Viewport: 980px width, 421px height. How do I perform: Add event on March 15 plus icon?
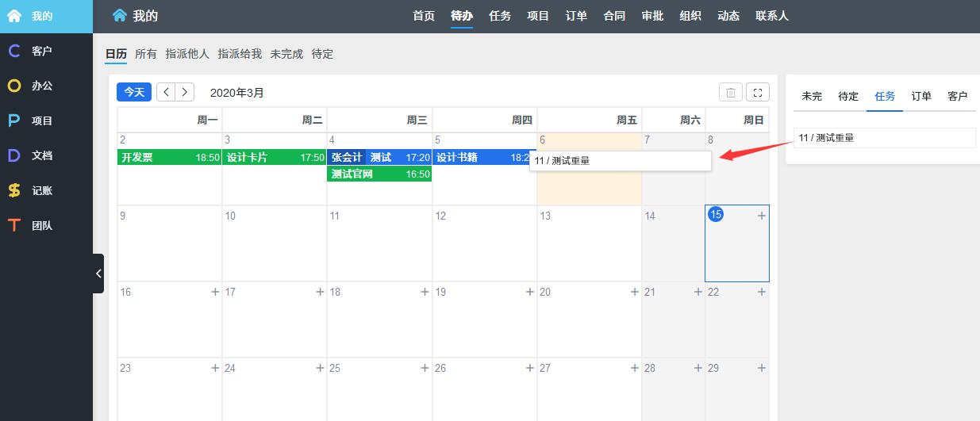coord(762,216)
